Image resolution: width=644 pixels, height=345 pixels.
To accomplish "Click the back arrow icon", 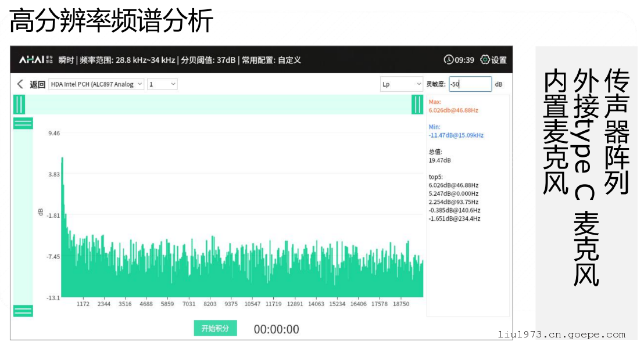I will tap(20, 84).
